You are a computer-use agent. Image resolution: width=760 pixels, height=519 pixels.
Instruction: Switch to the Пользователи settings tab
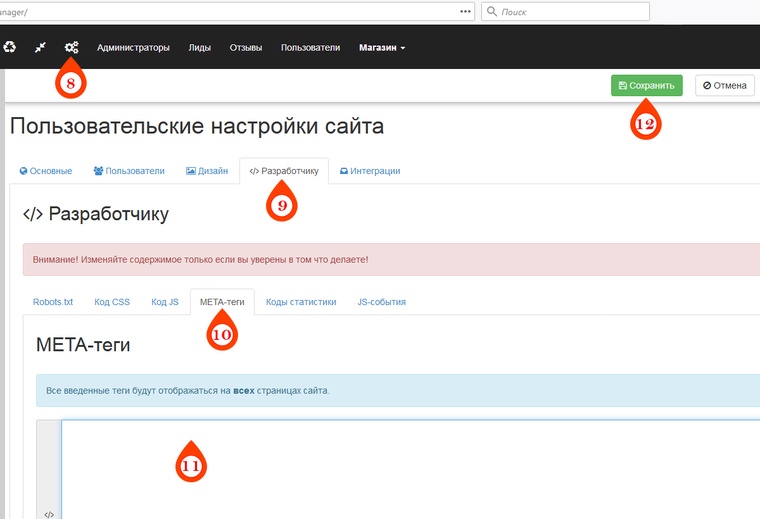pyautogui.click(x=129, y=171)
